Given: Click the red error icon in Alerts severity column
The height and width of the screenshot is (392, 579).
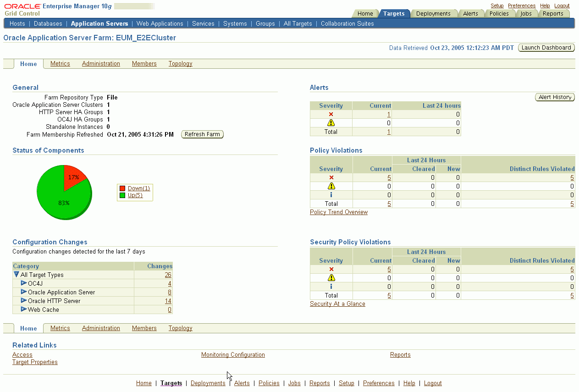Looking at the screenshot, I should (331, 114).
